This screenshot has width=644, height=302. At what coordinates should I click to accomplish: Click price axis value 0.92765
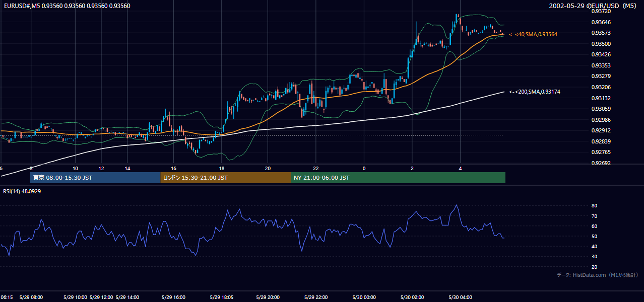point(601,152)
